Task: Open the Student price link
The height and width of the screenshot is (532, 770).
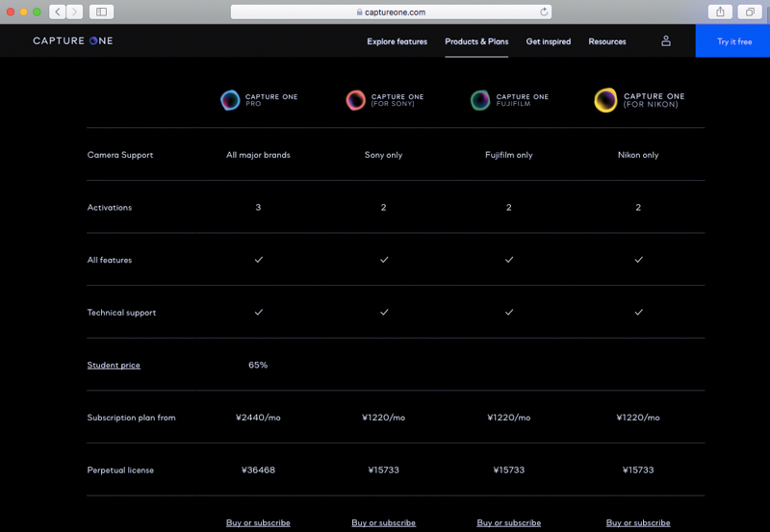Action: 114,366
